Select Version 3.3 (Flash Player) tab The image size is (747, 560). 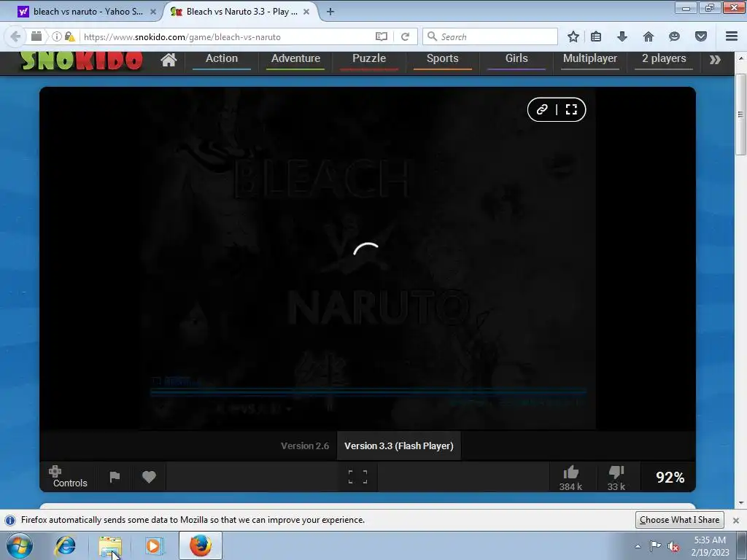pyautogui.click(x=399, y=446)
